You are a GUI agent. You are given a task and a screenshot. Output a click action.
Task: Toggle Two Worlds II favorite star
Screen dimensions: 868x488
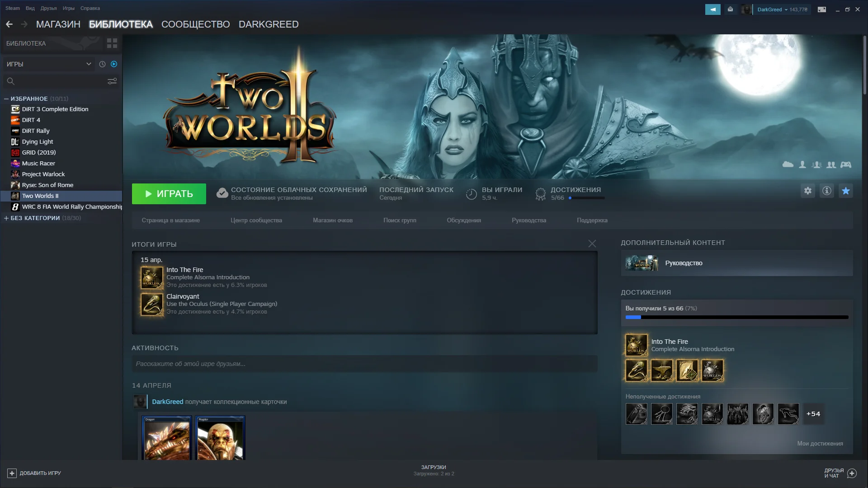click(x=846, y=191)
